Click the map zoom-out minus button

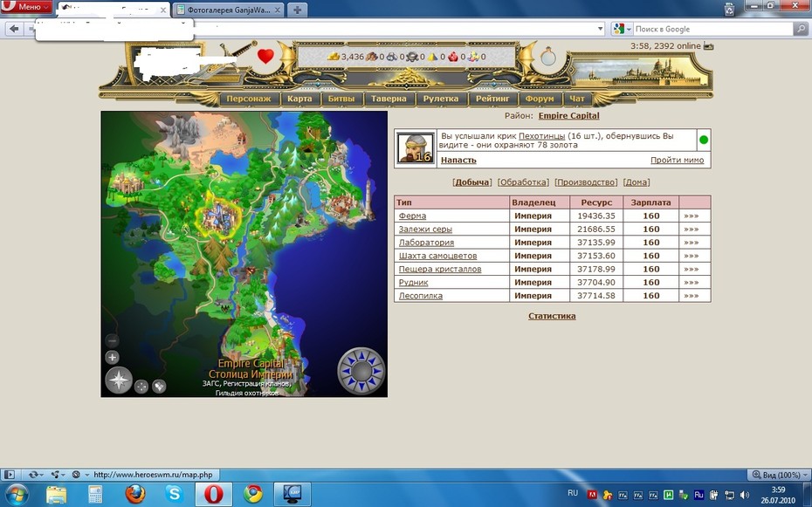point(112,340)
